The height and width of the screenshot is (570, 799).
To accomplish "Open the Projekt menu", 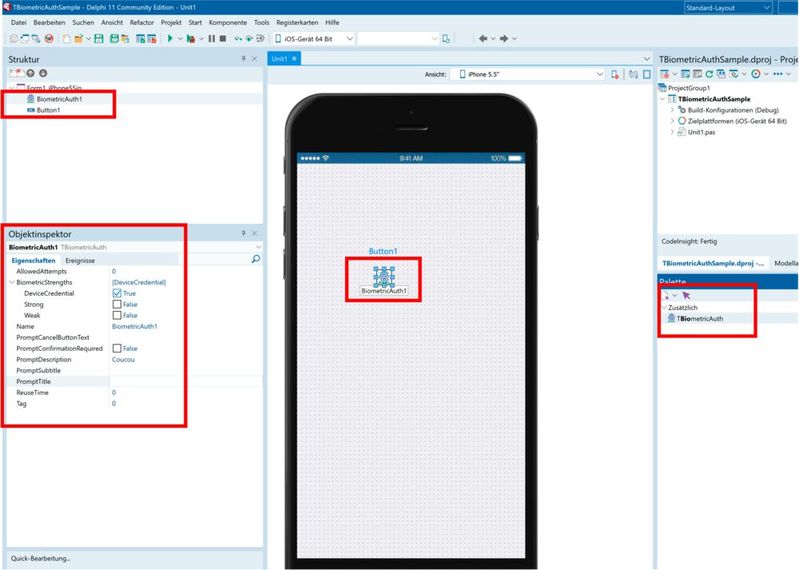I will point(171,22).
